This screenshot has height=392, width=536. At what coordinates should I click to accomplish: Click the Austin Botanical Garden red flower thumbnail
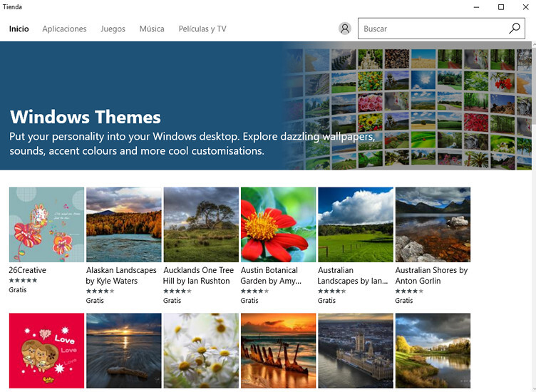point(278,225)
